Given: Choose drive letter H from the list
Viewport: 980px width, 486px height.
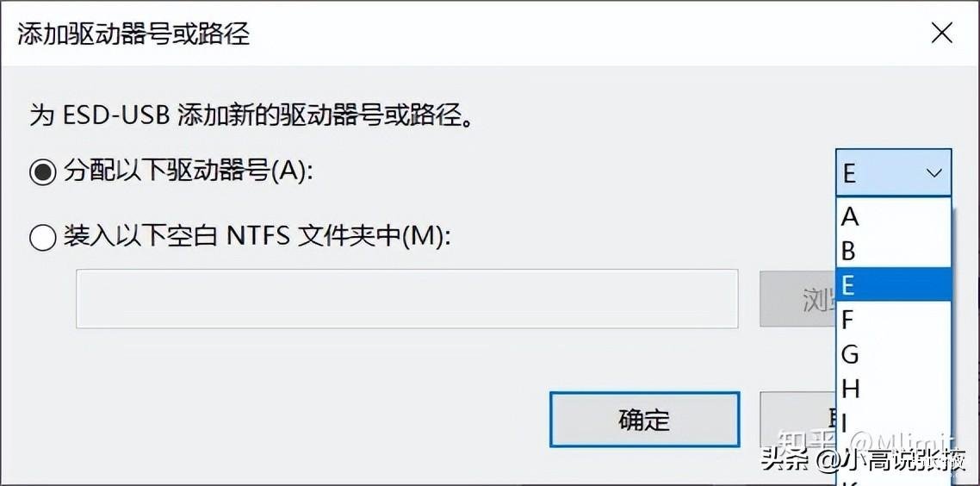Looking at the screenshot, I should [893, 389].
